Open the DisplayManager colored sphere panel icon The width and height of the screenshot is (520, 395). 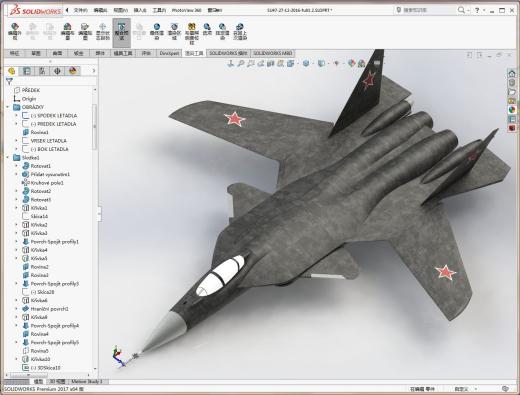pos(73,71)
